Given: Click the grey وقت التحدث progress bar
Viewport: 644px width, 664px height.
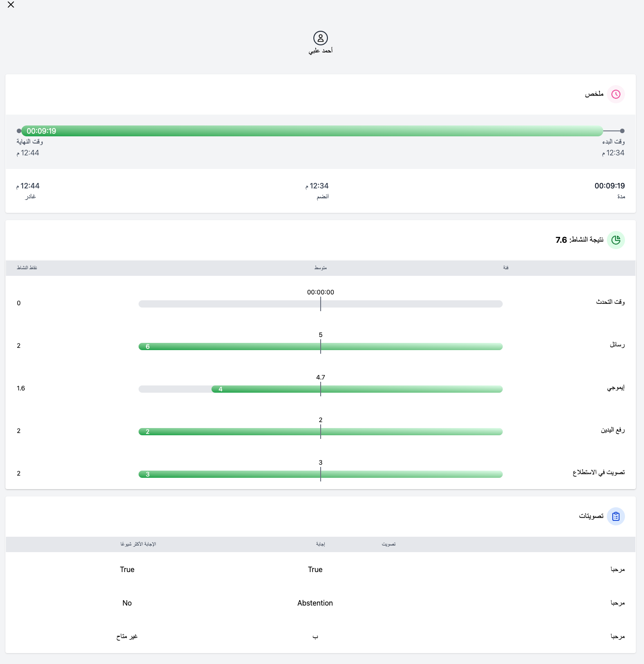Looking at the screenshot, I should tap(321, 304).
